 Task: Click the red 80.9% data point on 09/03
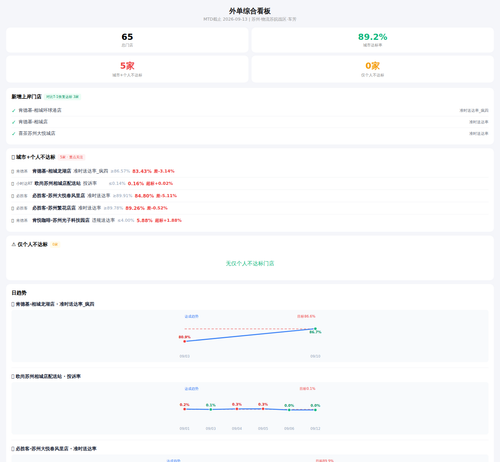pyautogui.click(x=185, y=341)
